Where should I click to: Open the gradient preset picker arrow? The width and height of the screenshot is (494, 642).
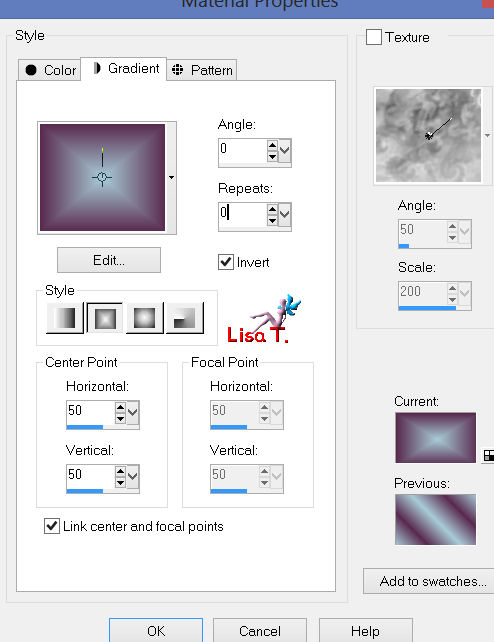click(x=171, y=177)
